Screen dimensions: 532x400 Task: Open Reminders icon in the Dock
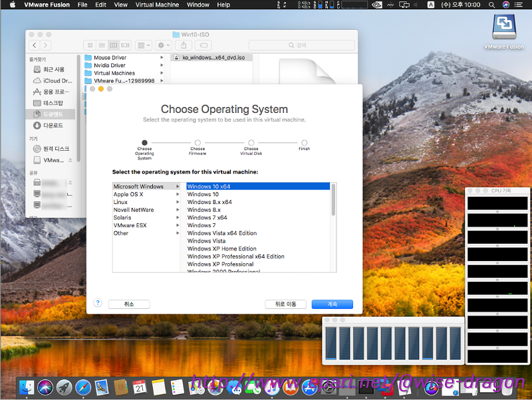pos(178,387)
